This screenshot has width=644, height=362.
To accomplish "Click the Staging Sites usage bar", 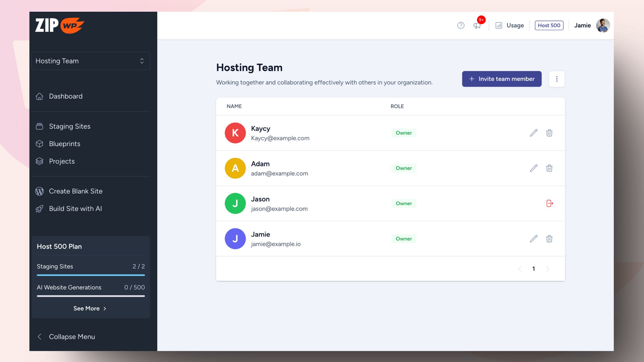I will point(90,274).
